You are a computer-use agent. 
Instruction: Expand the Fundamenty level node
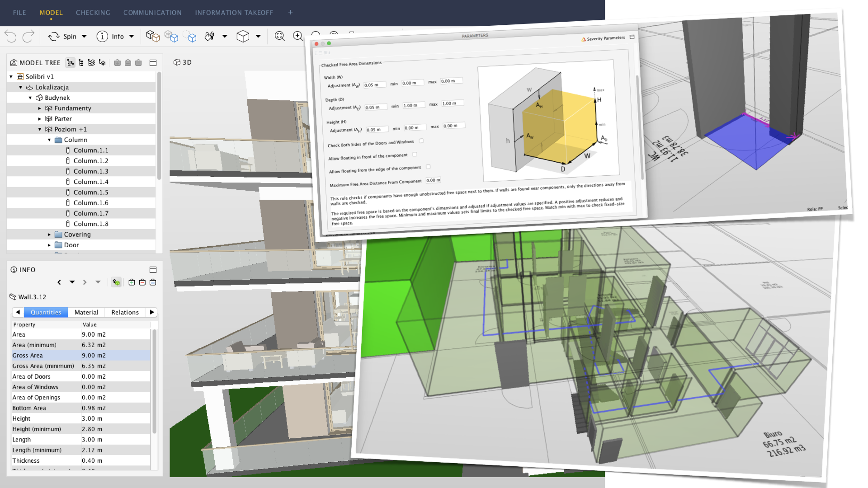pos(40,108)
